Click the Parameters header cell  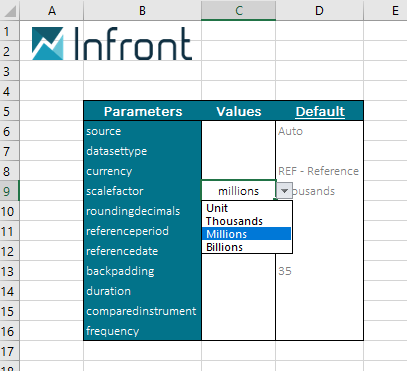[x=143, y=111]
